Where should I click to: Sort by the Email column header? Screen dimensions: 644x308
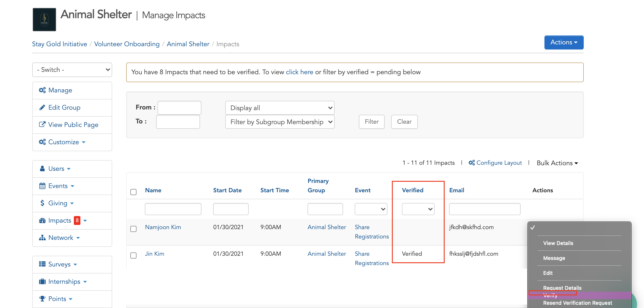tap(457, 190)
